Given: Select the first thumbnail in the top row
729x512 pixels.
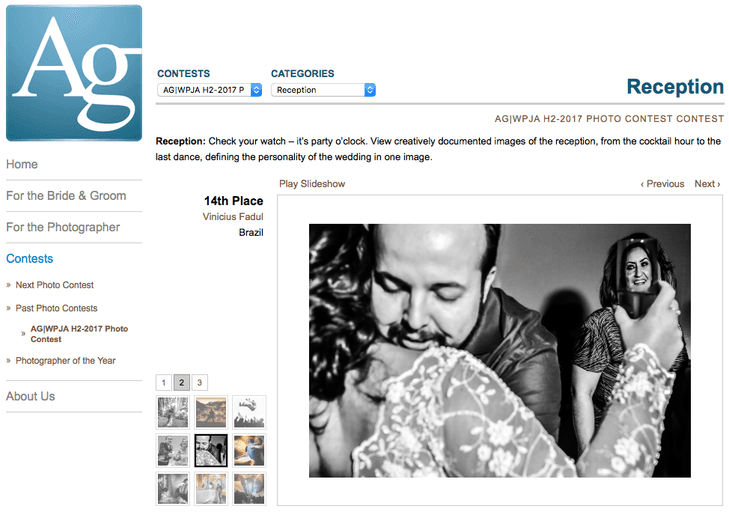Looking at the screenshot, I should 173,412.
